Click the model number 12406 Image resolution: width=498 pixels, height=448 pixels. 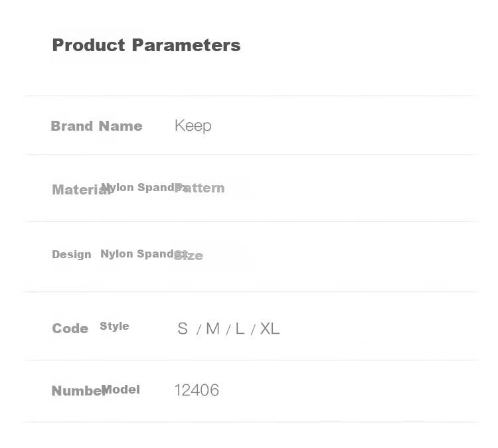coord(197,390)
